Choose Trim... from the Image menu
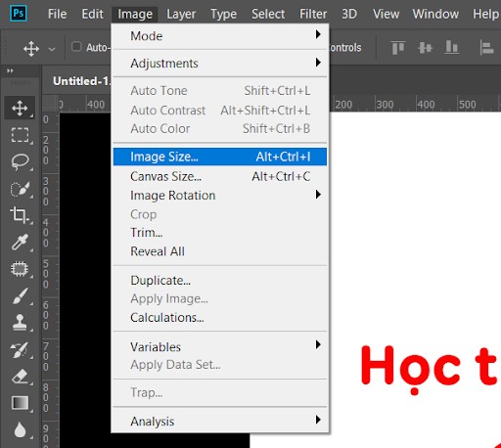 pyautogui.click(x=220, y=233)
